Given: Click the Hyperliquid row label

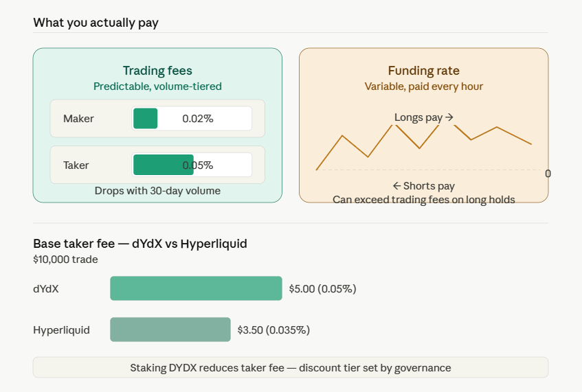Looking at the screenshot, I should point(61,330).
